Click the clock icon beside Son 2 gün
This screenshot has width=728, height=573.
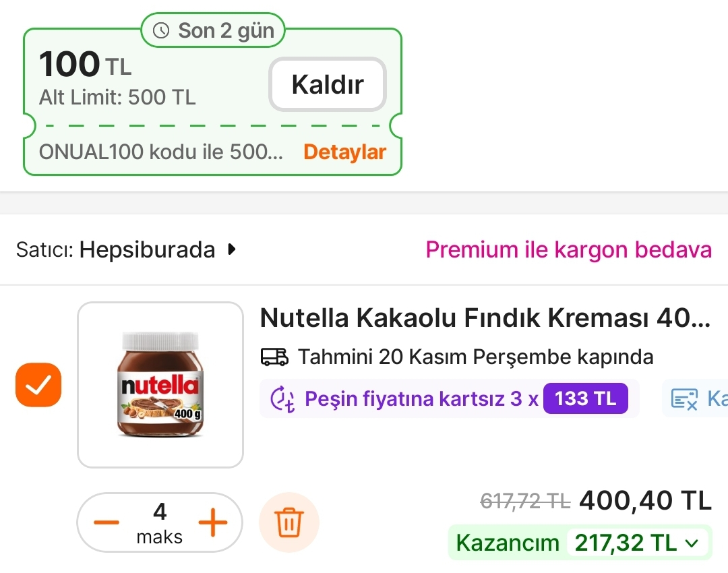(161, 30)
